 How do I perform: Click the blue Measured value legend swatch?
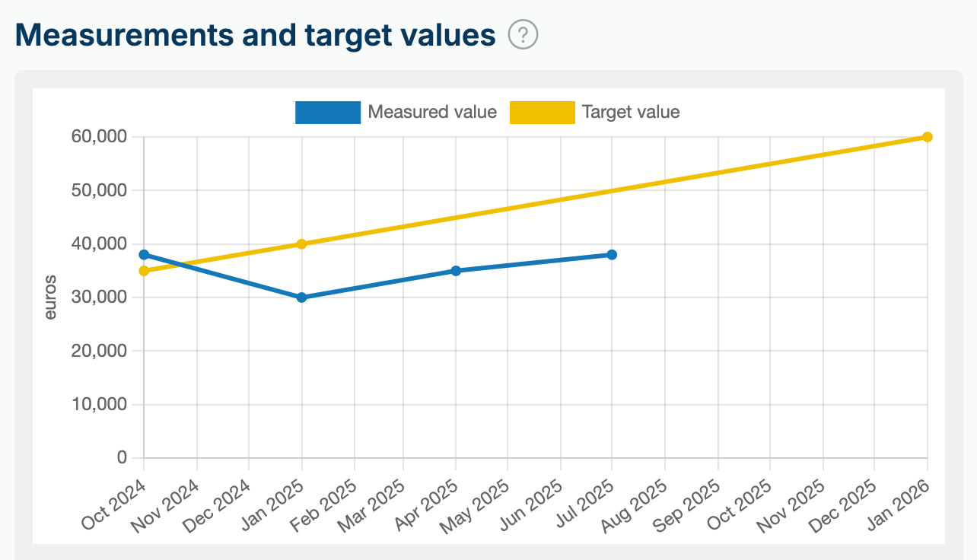coord(327,112)
